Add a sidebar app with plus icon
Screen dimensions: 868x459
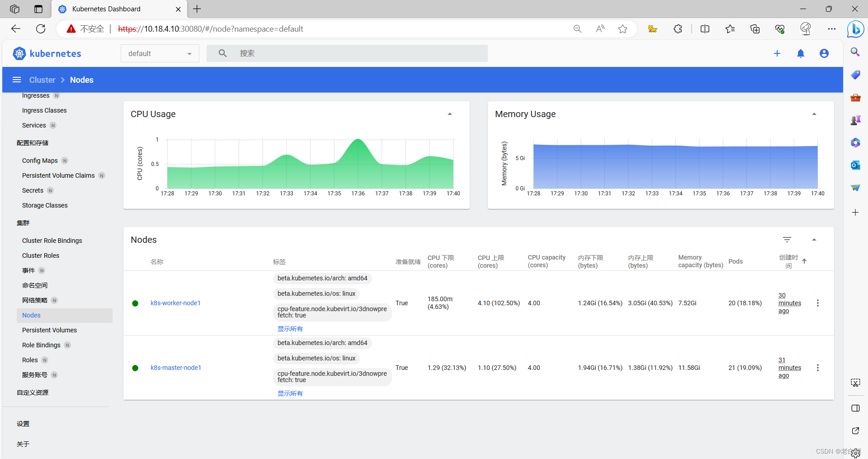point(855,213)
